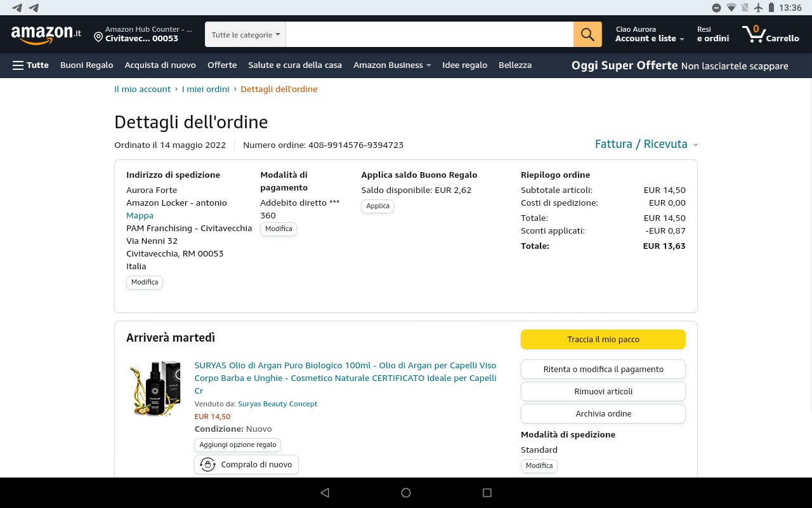Open the Offerte nav item

(x=222, y=65)
